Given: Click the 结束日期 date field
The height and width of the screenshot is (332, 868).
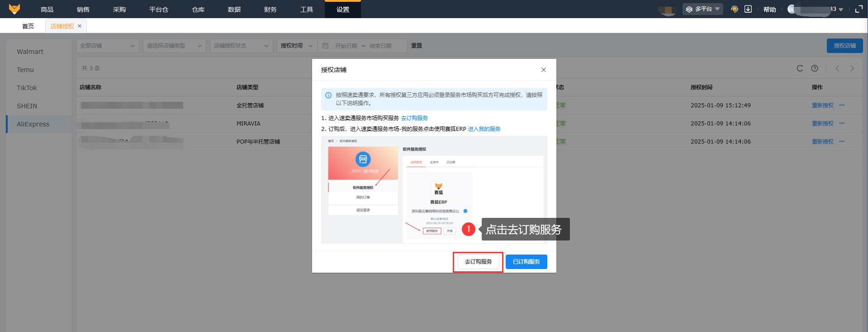Looking at the screenshot, I should (380, 46).
